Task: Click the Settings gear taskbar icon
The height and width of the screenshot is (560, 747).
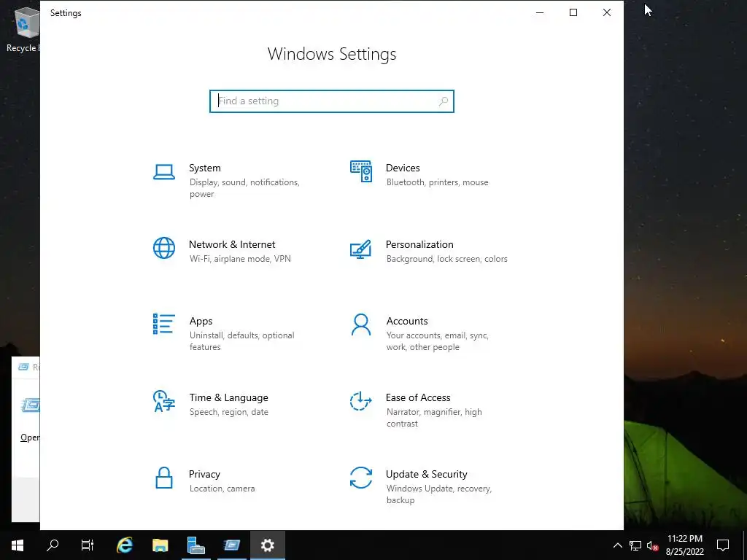Action: pos(267,545)
